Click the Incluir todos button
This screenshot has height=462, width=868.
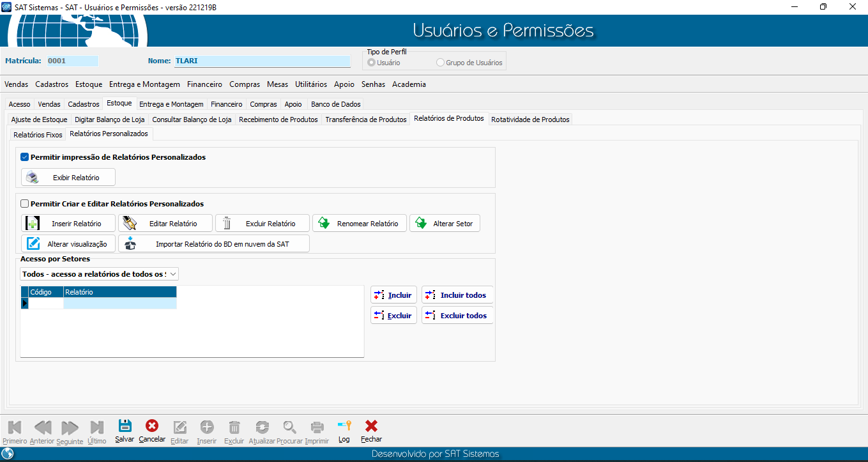point(457,295)
